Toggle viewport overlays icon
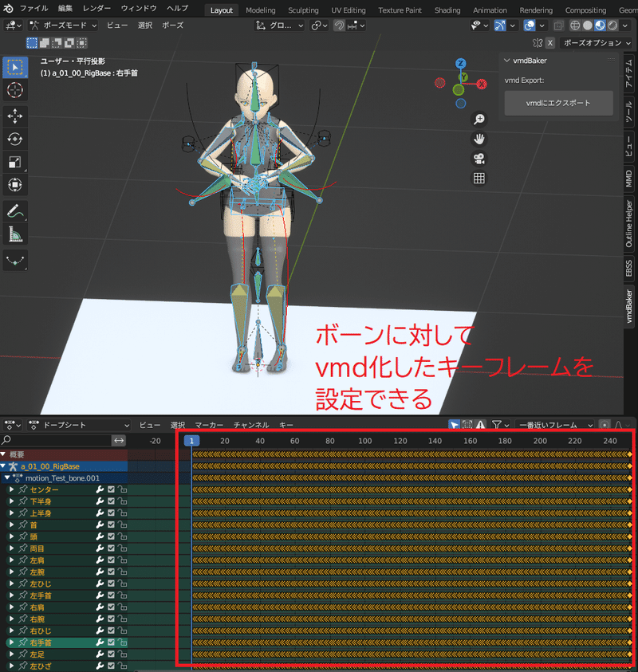This screenshot has width=638, height=672. tap(530, 26)
